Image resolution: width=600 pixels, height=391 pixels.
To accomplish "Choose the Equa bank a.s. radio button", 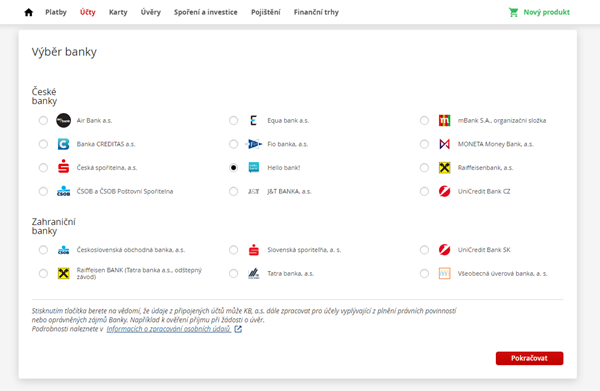I will click(233, 121).
